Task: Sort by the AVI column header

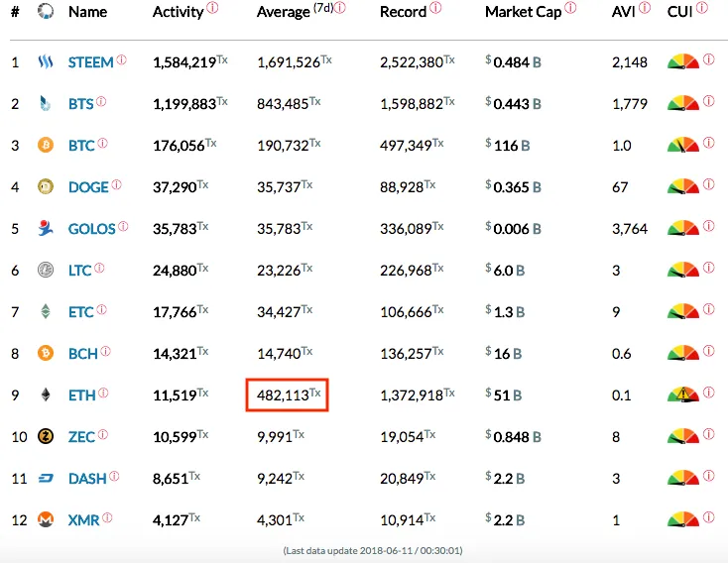Action: click(623, 12)
